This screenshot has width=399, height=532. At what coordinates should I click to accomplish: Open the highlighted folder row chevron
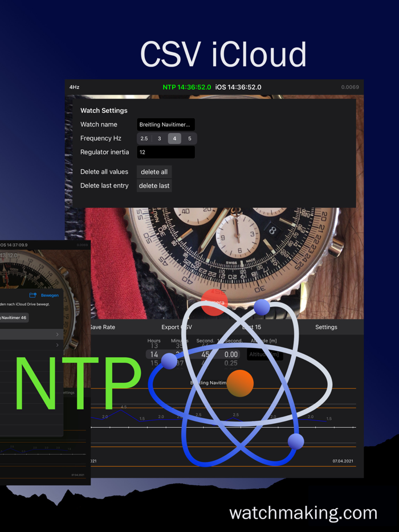click(57, 334)
